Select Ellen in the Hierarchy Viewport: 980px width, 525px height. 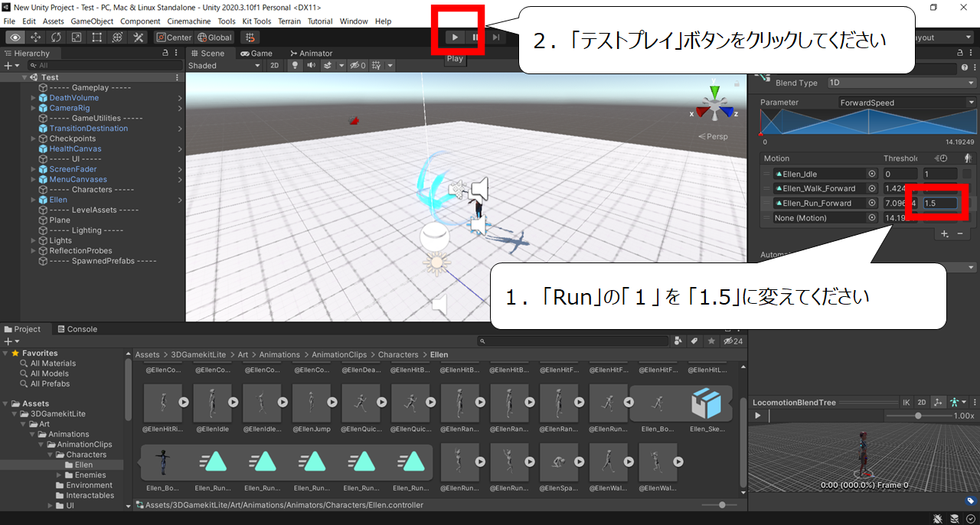tap(58, 200)
